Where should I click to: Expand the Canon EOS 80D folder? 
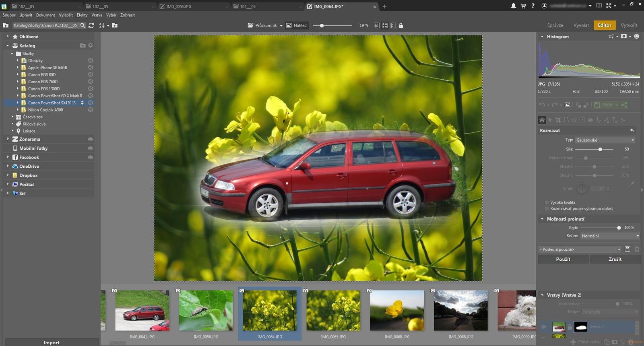pos(18,74)
